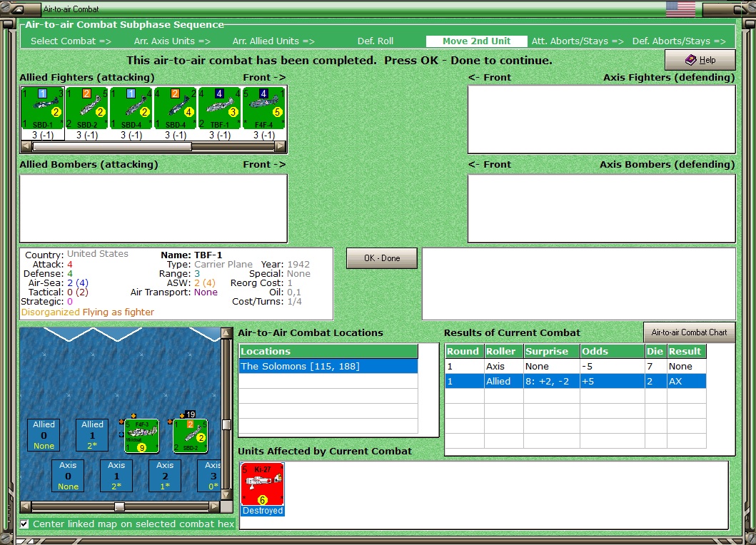Click the destroyed Ki-27 unit counter
Screen dimensions: 756x545
(263, 484)
